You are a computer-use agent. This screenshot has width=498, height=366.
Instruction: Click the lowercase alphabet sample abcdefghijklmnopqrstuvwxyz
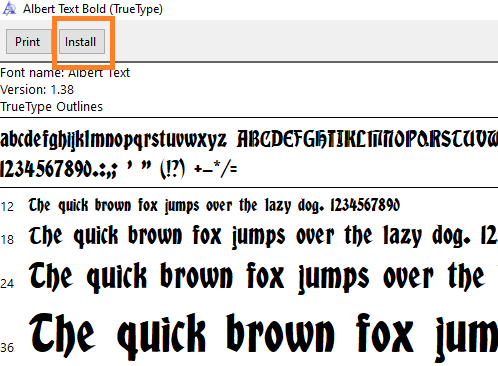(113, 140)
